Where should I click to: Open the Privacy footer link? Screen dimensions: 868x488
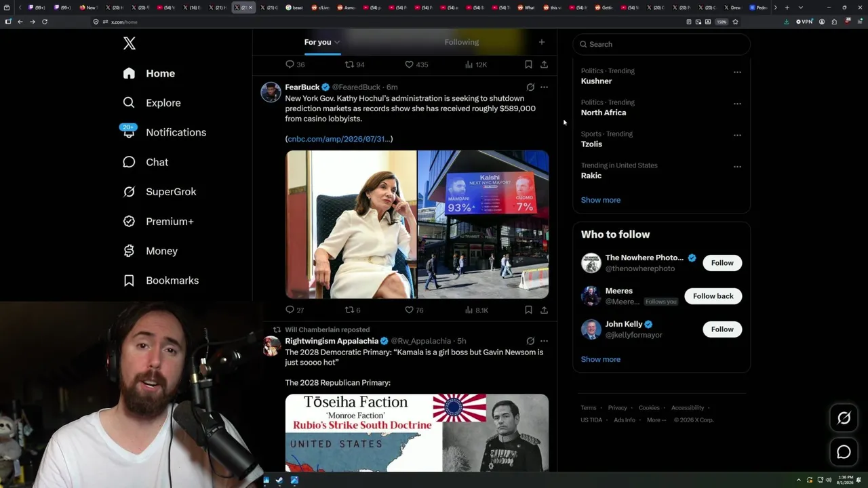pyautogui.click(x=618, y=408)
